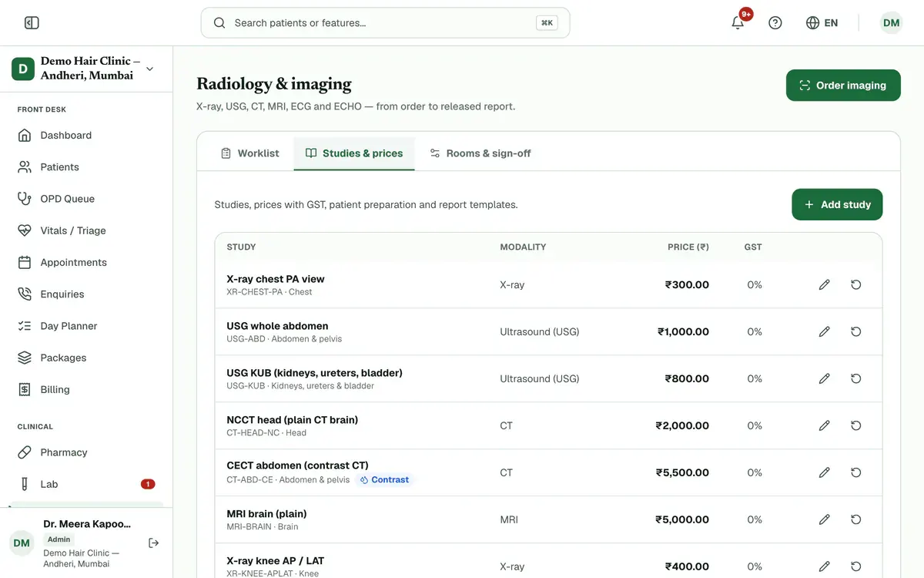Edit the X-ray chest PA view study
Image resolution: width=924 pixels, height=578 pixels.
coord(825,285)
